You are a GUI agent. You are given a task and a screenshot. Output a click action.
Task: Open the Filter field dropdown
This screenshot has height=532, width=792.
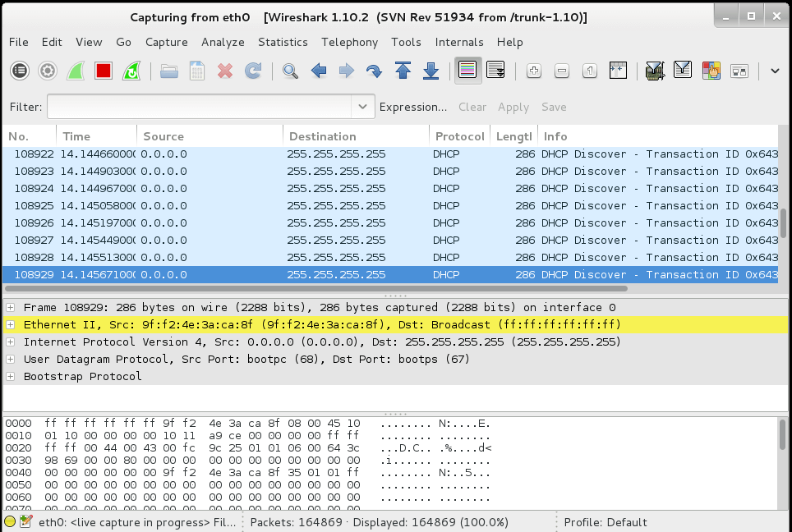click(362, 107)
